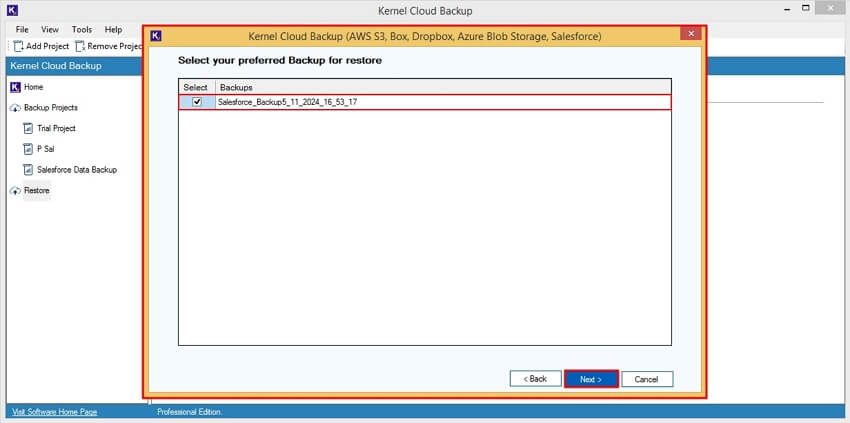Minimize the main Kernel Cloud Backup window
The height and width of the screenshot is (423, 850).
(785, 9)
